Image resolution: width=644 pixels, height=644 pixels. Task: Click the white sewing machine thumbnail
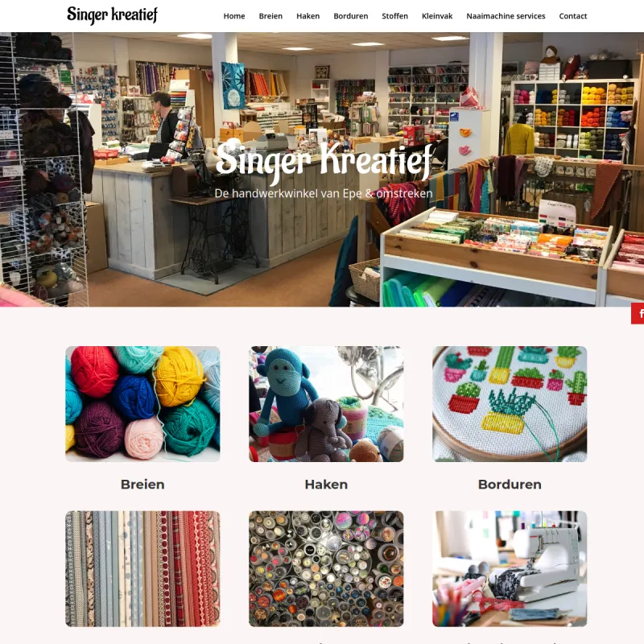[x=510, y=568]
